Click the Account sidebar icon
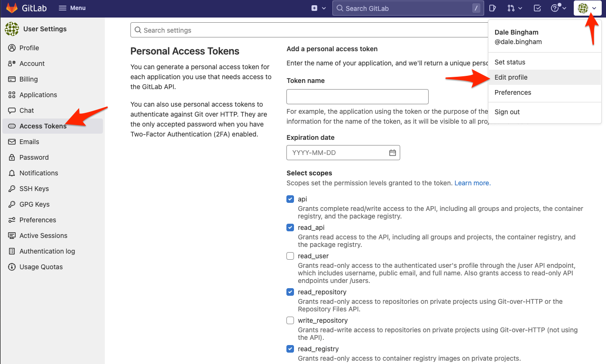This screenshot has width=606, height=364. tap(12, 64)
